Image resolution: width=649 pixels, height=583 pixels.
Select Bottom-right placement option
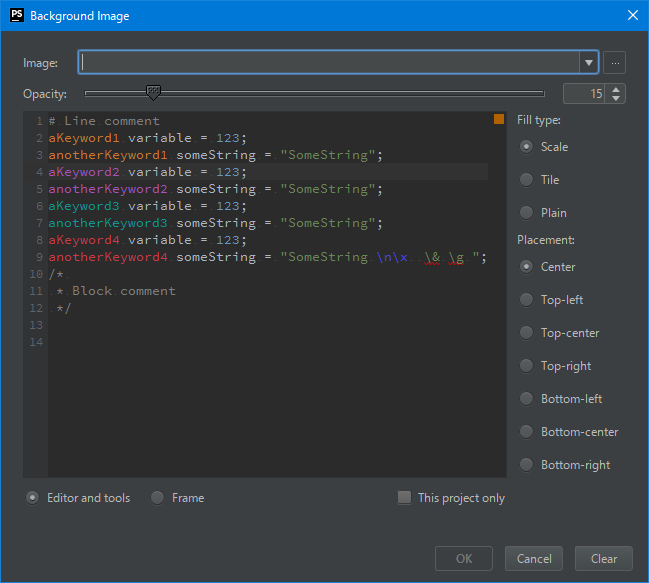(x=526, y=465)
